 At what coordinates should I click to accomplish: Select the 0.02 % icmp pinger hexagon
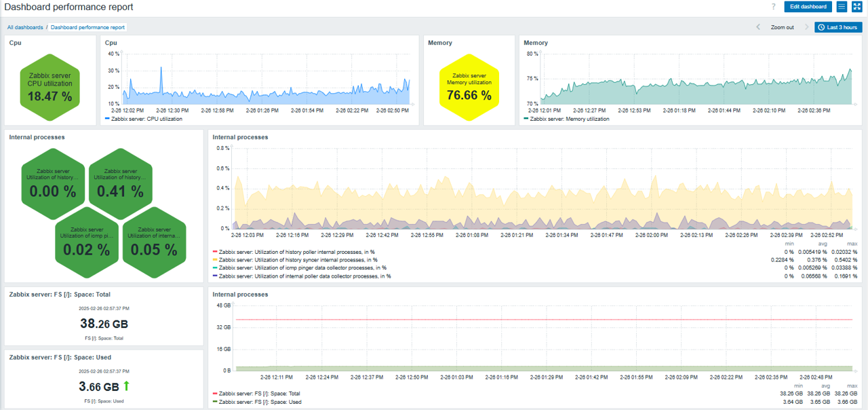pyautogui.click(x=87, y=242)
